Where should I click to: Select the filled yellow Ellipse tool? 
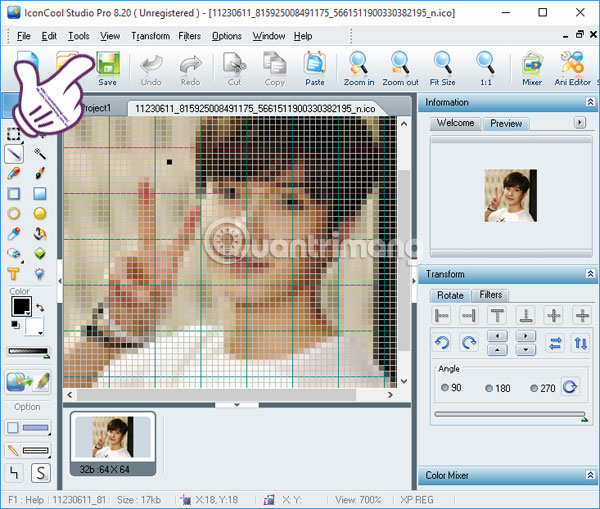tap(39, 214)
